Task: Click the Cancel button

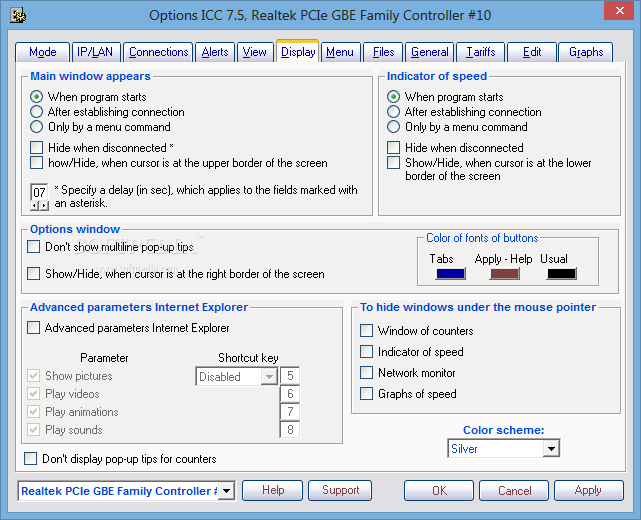Action: tap(514, 490)
